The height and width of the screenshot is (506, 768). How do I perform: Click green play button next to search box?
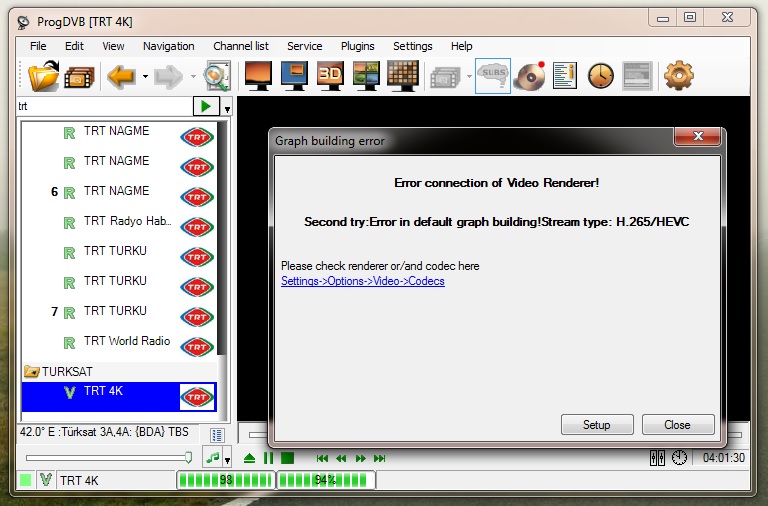[206, 106]
